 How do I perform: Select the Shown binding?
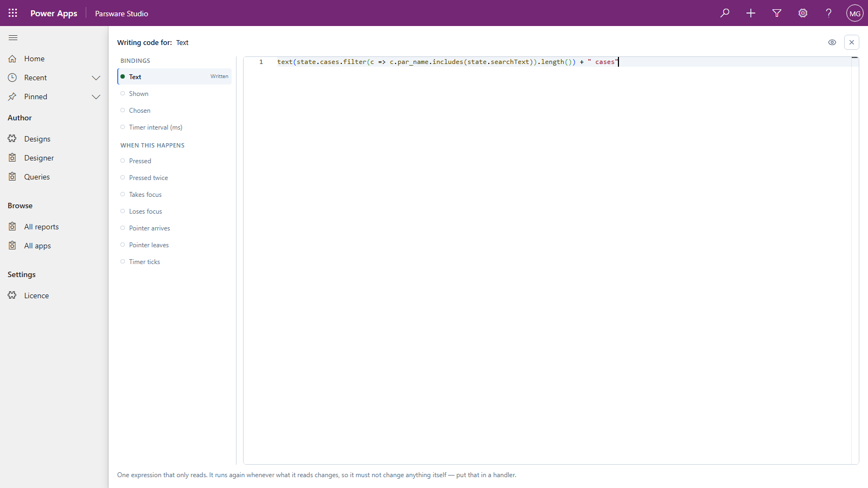pyautogui.click(x=175, y=94)
